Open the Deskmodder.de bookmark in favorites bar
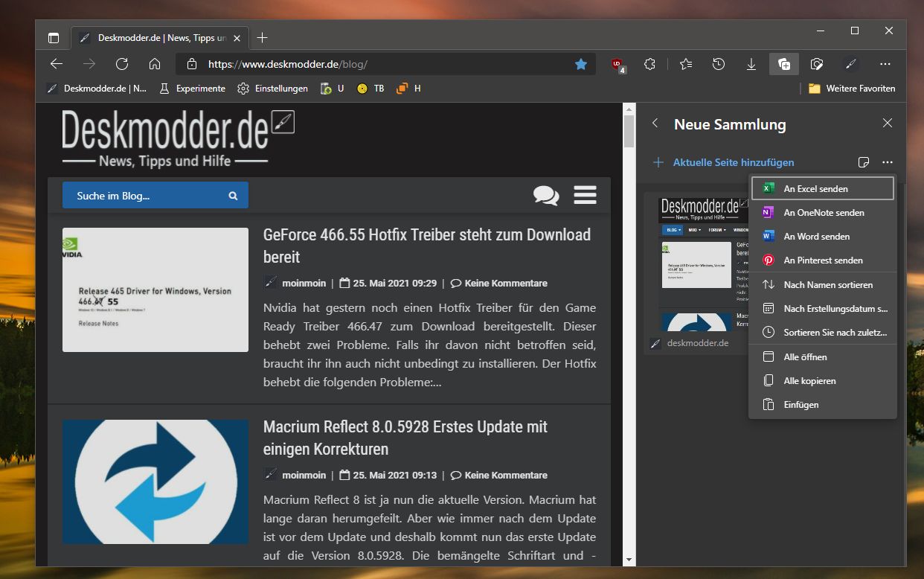 coord(97,89)
